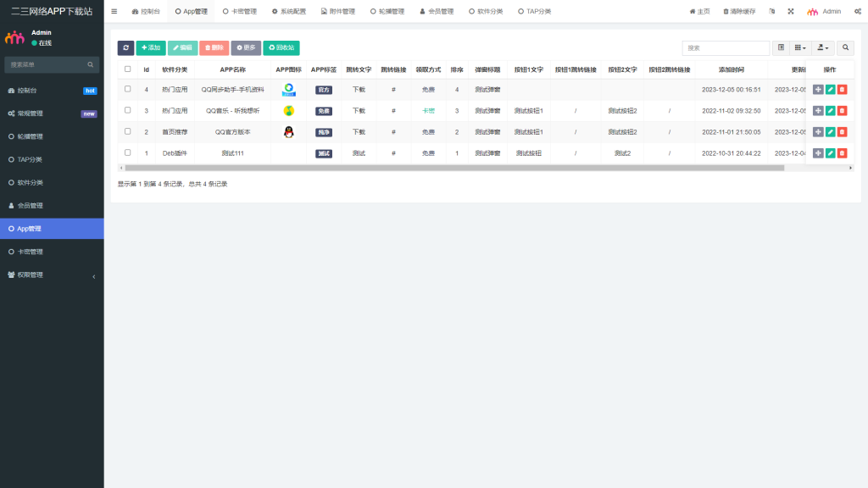Click the green 添加 button
This screenshot has width=868, height=488.
[151, 48]
